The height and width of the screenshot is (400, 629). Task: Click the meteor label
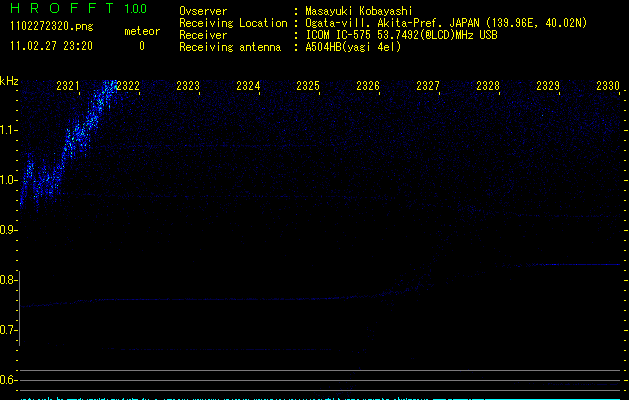pyautogui.click(x=142, y=31)
